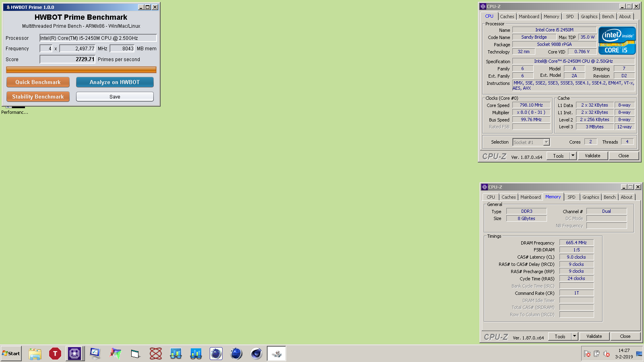Click the core count field showing 4
Image resolution: width=644 pixels, height=362 pixels.
(x=46, y=48)
